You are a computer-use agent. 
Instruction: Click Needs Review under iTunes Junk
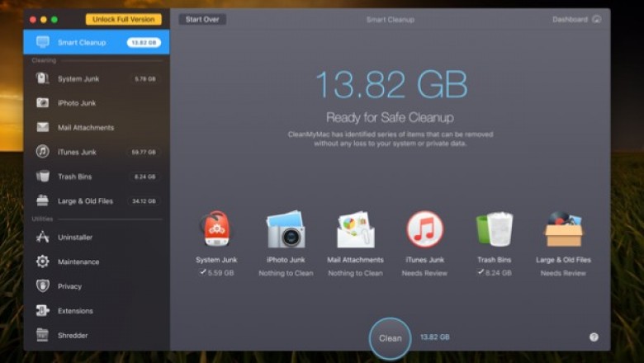[424, 273]
